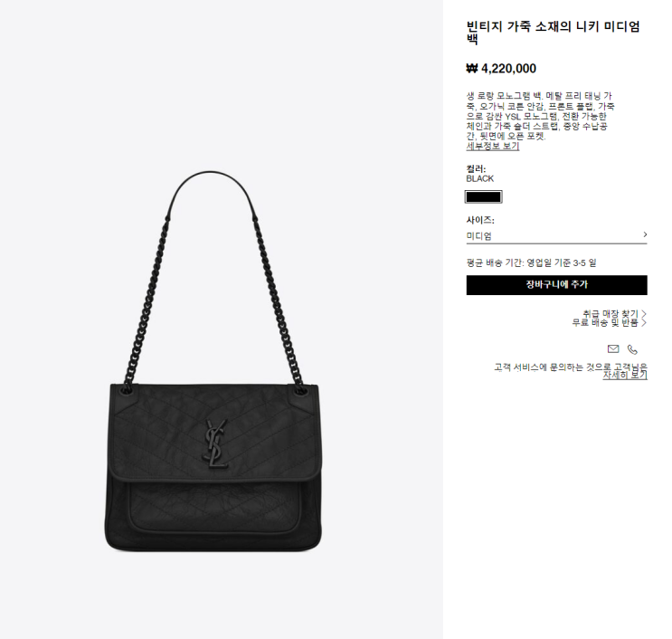Open the 세부정보 보기 details link

492,146
